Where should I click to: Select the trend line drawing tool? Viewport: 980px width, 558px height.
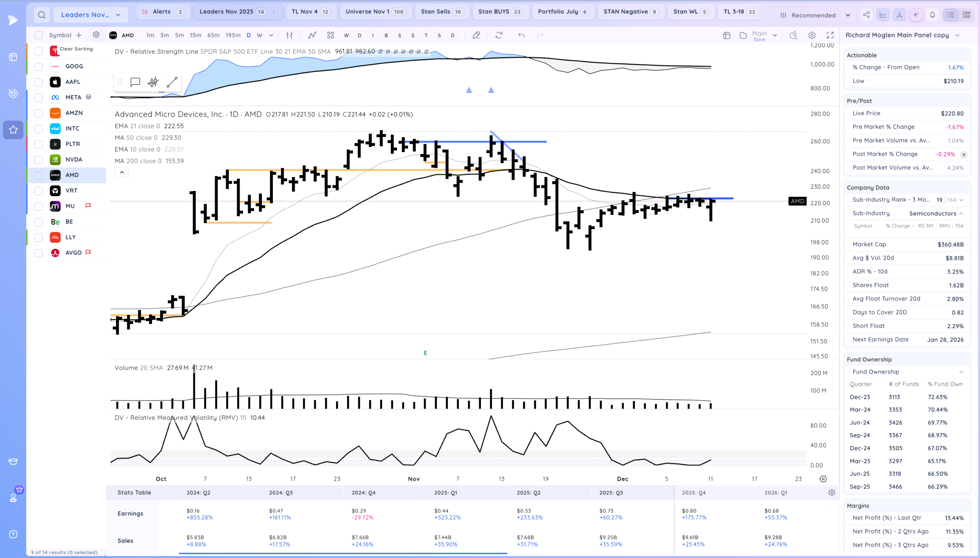pyautogui.click(x=172, y=82)
